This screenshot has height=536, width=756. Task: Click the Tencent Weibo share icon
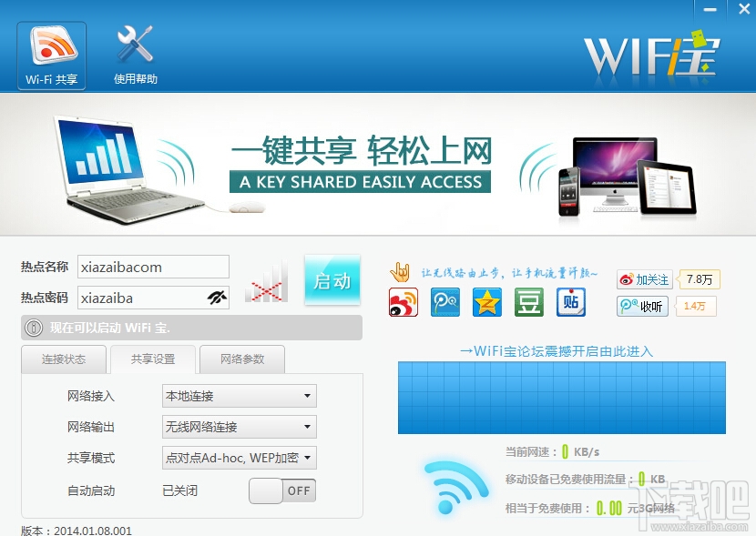click(x=445, y=302)
